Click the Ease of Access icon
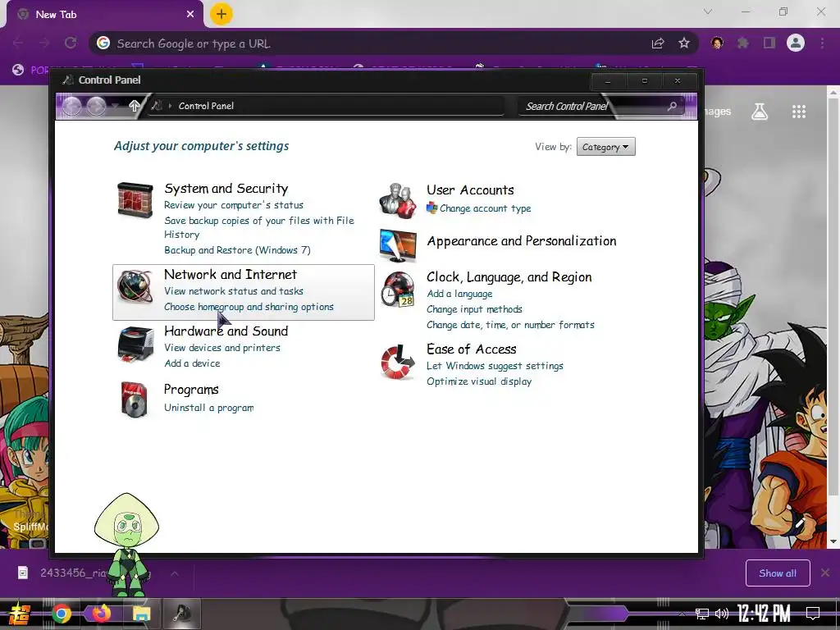Image resolution: width=840 pixels, height=630 pixels. click(x=398, y=362)
